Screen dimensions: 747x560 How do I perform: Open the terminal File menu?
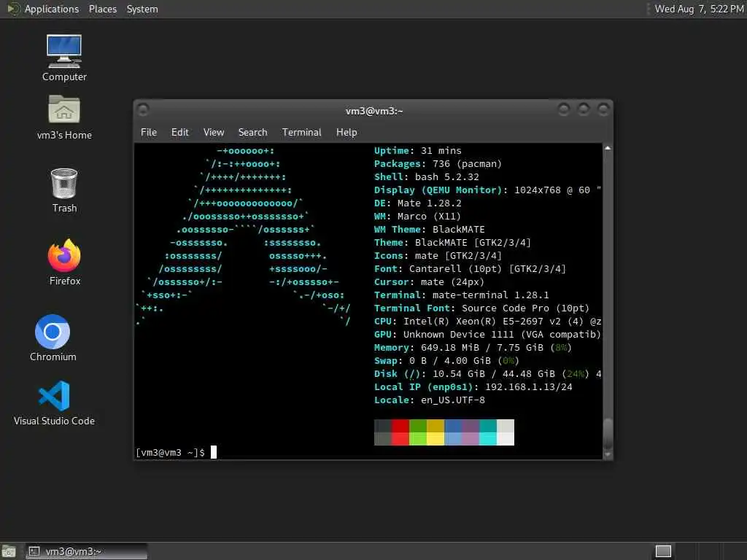pos(149,132)
